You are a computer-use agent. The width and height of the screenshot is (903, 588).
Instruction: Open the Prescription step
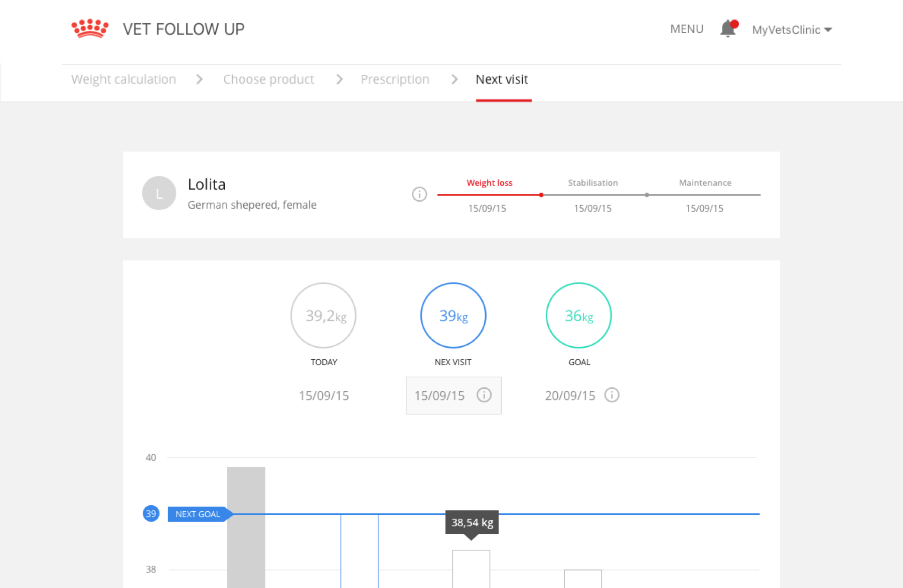[395, 79]
